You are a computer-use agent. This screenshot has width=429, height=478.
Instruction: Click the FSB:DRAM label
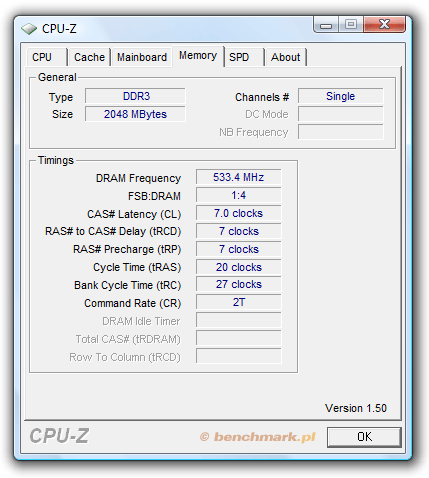(154, 196)
